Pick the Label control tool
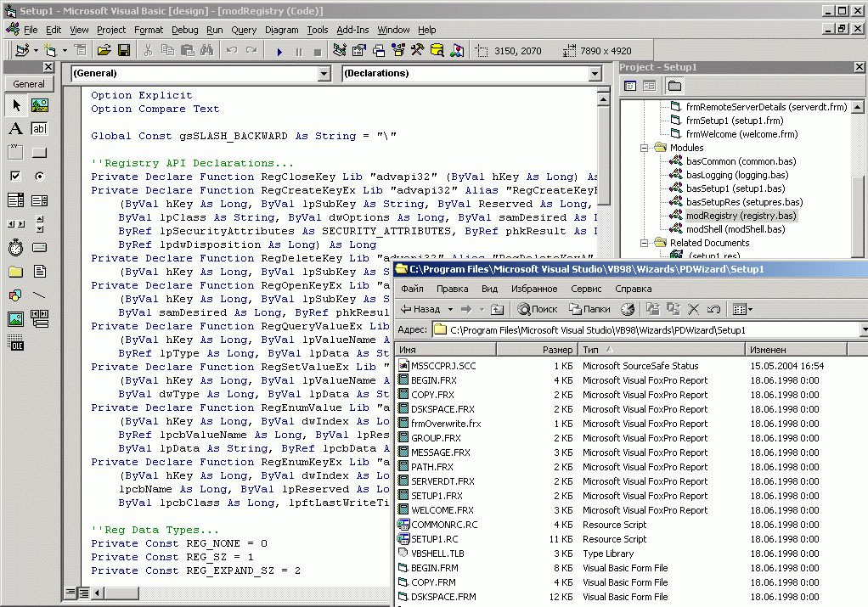Screen dimensions: 868x607 15,129
